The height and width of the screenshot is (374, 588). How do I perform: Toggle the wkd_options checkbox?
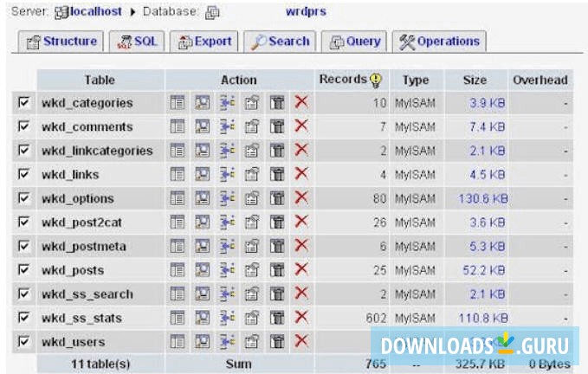pyautogui.click(x=23, y=198)
